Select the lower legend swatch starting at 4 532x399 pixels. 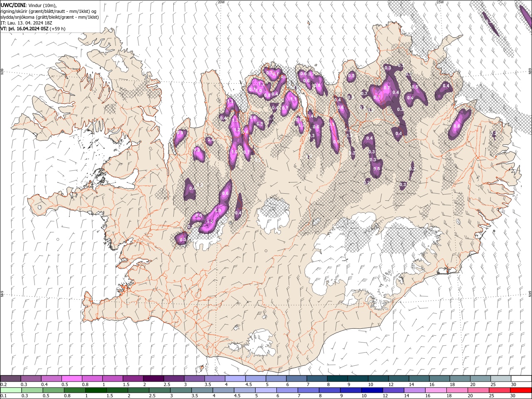[224, 390]
